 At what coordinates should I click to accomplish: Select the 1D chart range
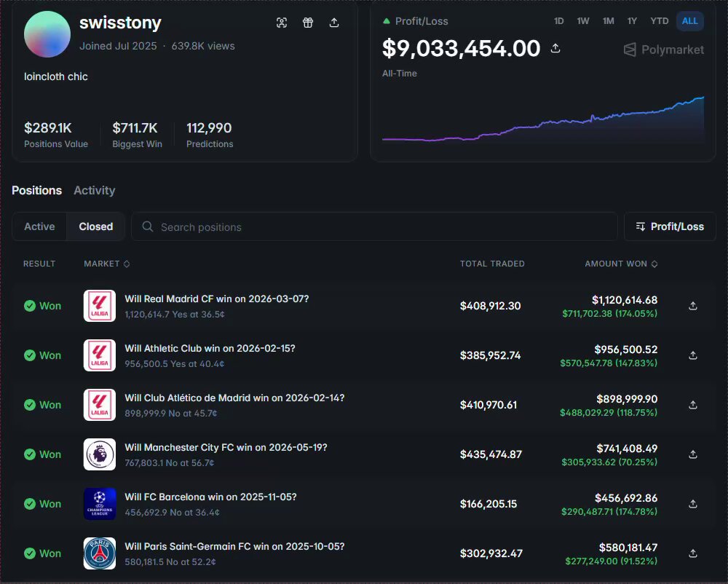[x=558, y=21]
